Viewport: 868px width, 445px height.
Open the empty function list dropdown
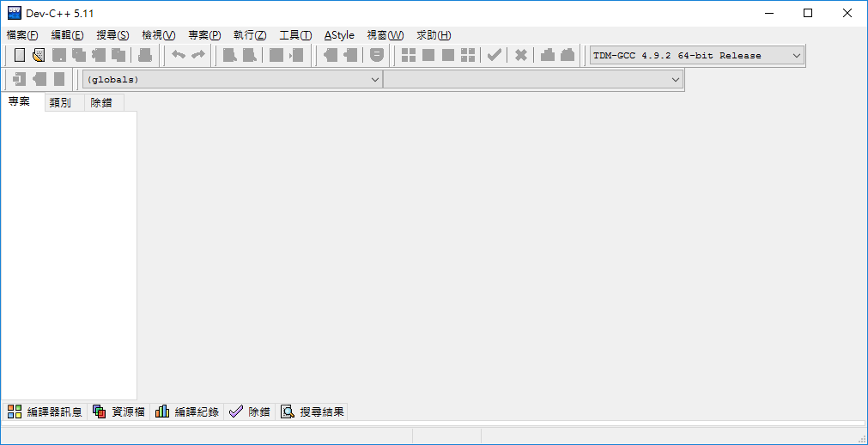point(533,80)
